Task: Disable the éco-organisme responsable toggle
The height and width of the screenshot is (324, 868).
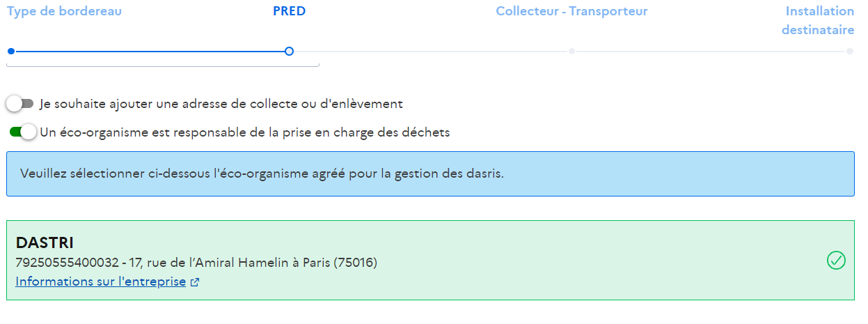Action: coord(22,132)
